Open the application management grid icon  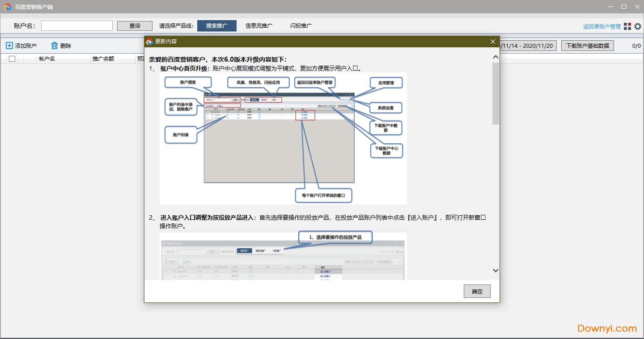[x=628, y=26]
